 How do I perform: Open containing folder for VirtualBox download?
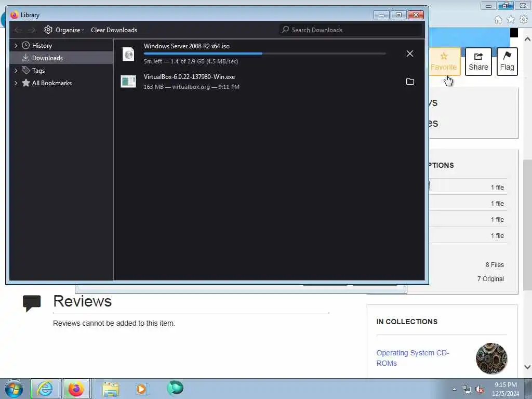click(x=410, y=82)
